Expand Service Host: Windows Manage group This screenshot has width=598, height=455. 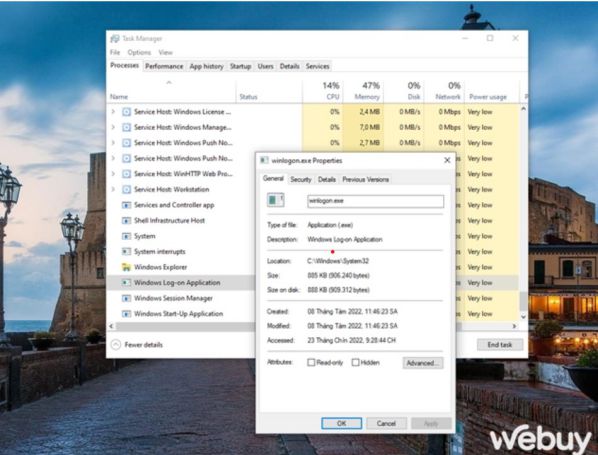(x=113, y=127)
